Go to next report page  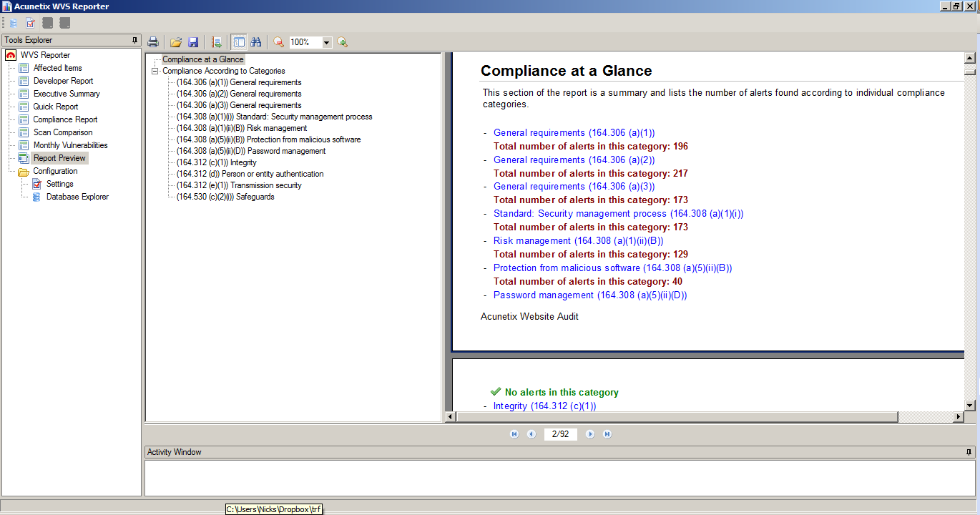[x=590, y=434]
